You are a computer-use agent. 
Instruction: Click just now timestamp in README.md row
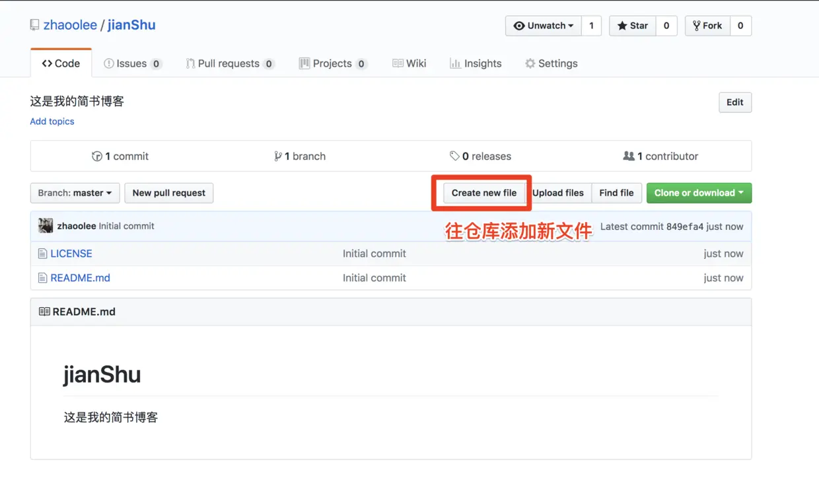(x=723, y=278)
